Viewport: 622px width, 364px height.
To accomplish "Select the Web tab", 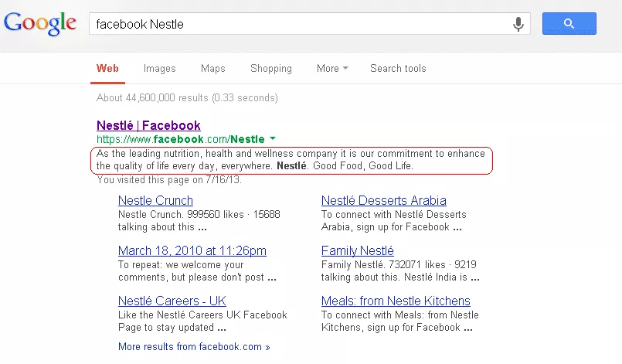I will [107, 68].
